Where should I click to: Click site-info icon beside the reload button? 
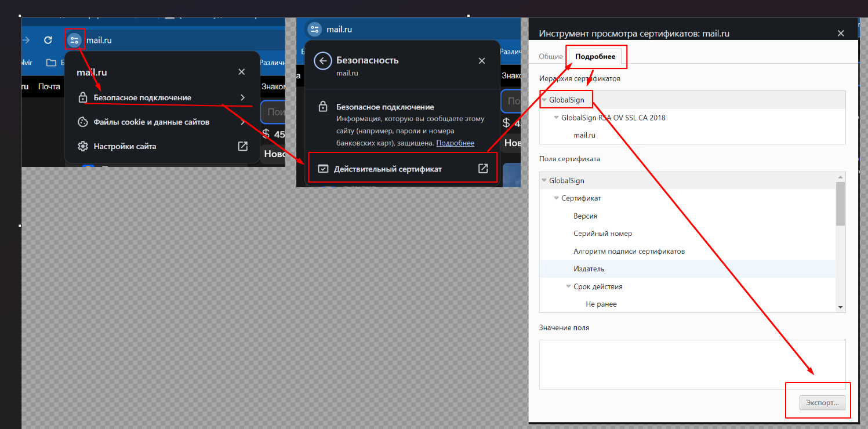click(x=74, y=40)
